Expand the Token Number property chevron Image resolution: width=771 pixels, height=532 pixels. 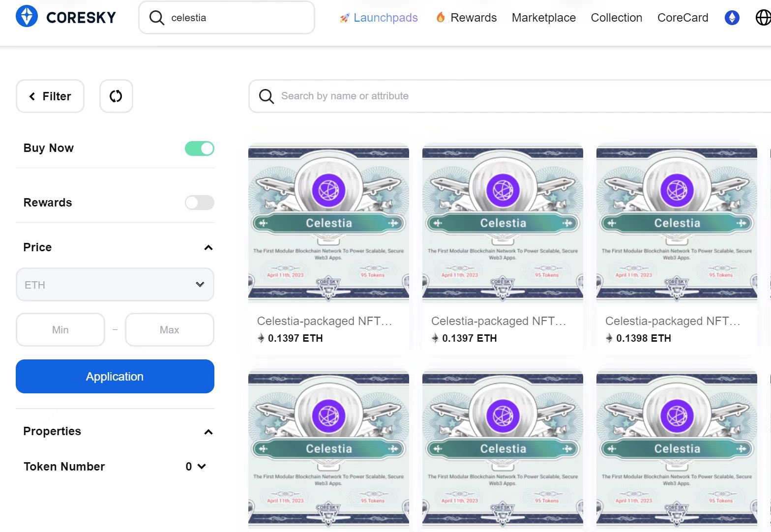point(202,466)
